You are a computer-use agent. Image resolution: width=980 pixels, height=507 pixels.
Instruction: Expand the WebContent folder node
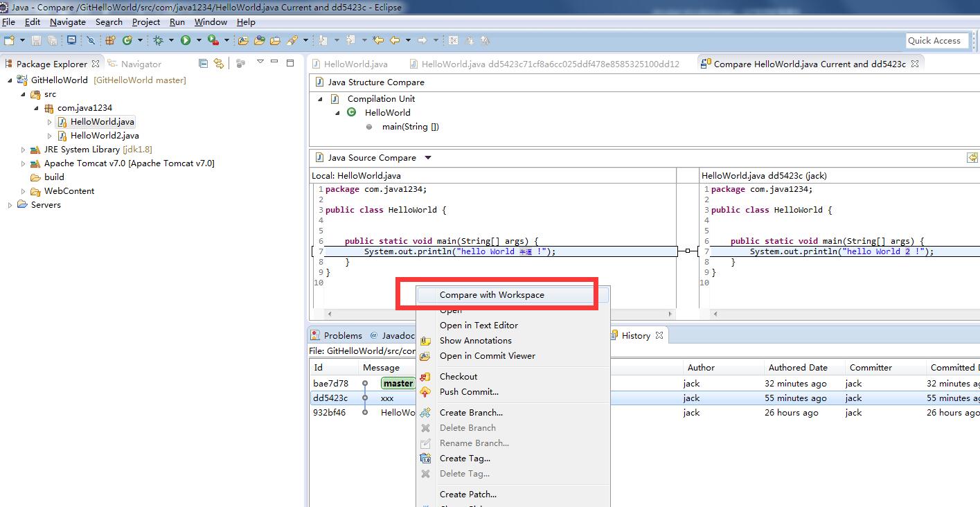(x=24, y=191)
